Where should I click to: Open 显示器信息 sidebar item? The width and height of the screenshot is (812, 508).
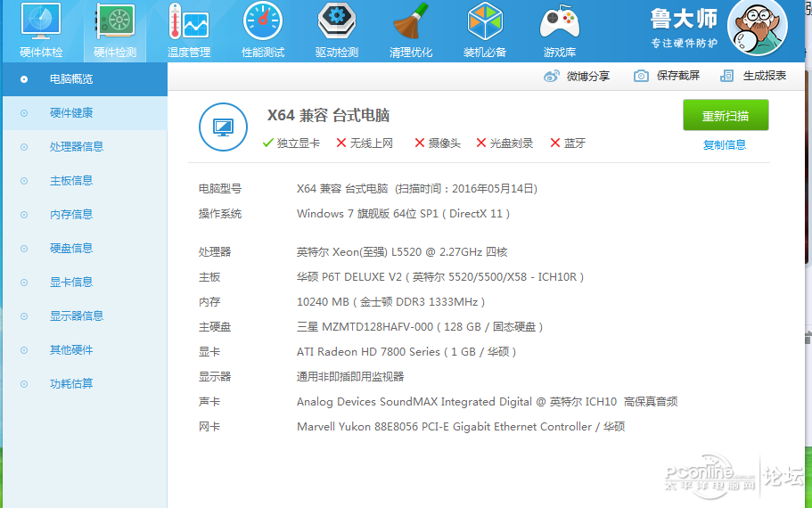(x=85, y=315)
